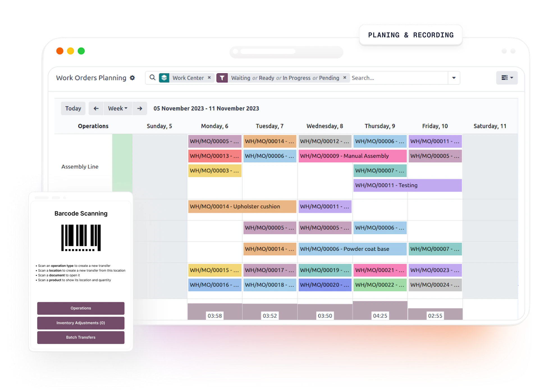This screenshot has height=392, width=539.
Task: Open the view switcher dropdown
Action: (507, 78)
